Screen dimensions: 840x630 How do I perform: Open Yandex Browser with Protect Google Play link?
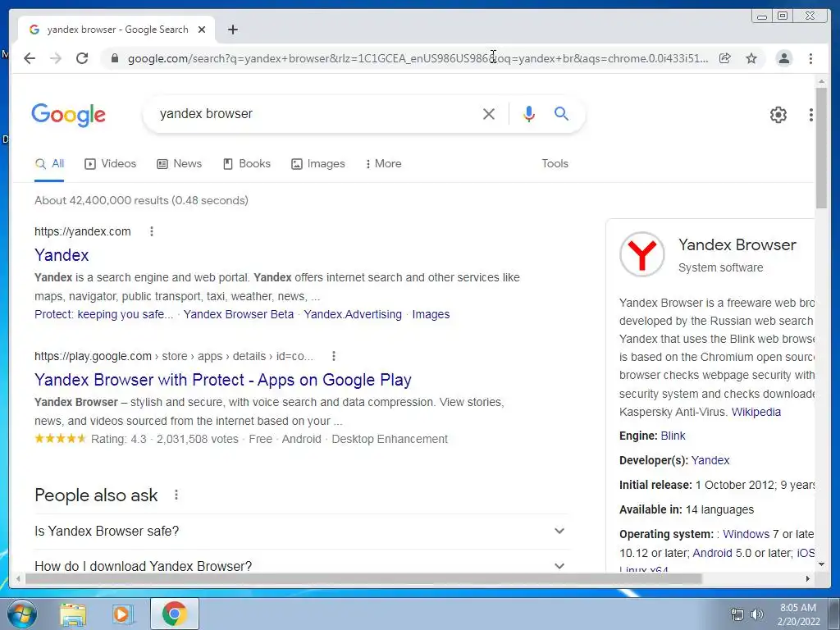pyautogui.click(x=223, y=380)
